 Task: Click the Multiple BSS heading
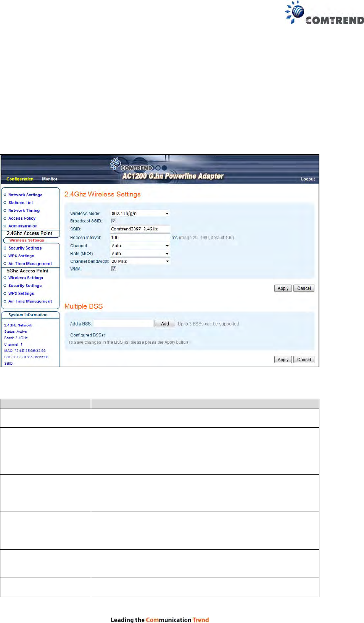84,306
